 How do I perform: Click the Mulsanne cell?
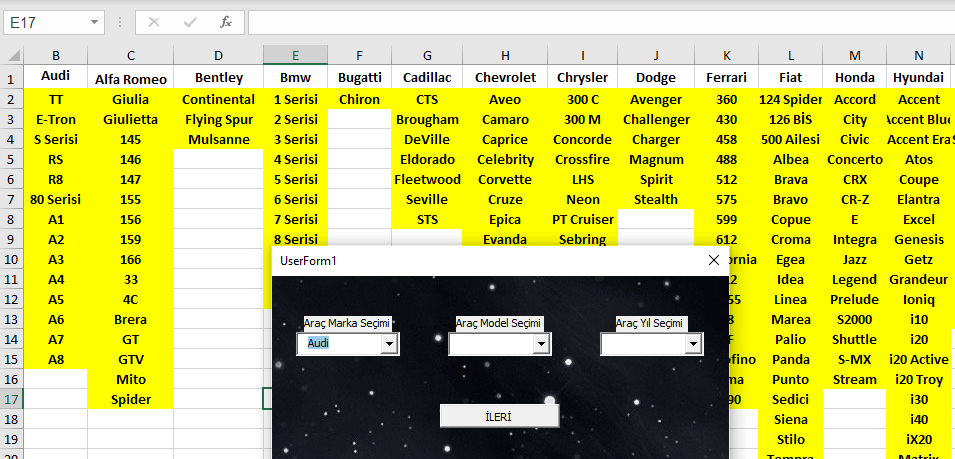pyautogui.click(x=219, y=139)
